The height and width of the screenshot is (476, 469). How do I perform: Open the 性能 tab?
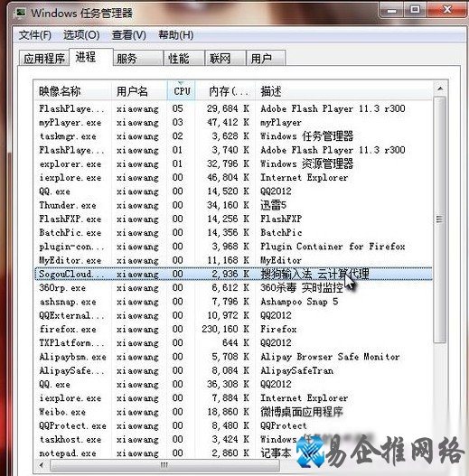(183, 59)
